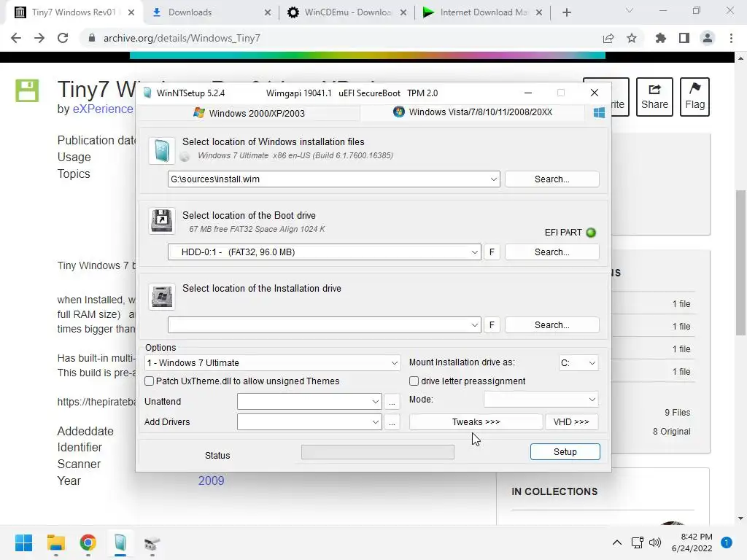This screenshot has height=560, width=747.
Task: Open the Chrome three-dot menu
Action: pyautogui.click(x=731, y=38)
